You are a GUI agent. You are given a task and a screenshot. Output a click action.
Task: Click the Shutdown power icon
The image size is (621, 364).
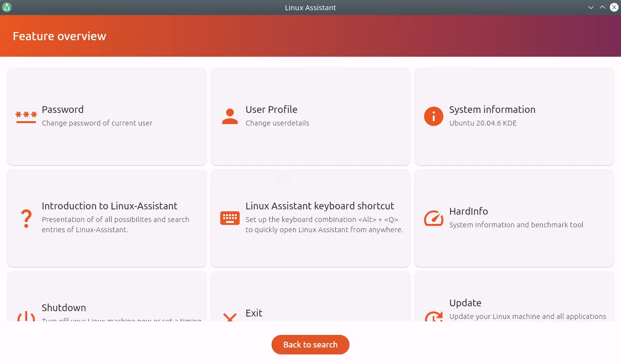click(x=26, y=316)
